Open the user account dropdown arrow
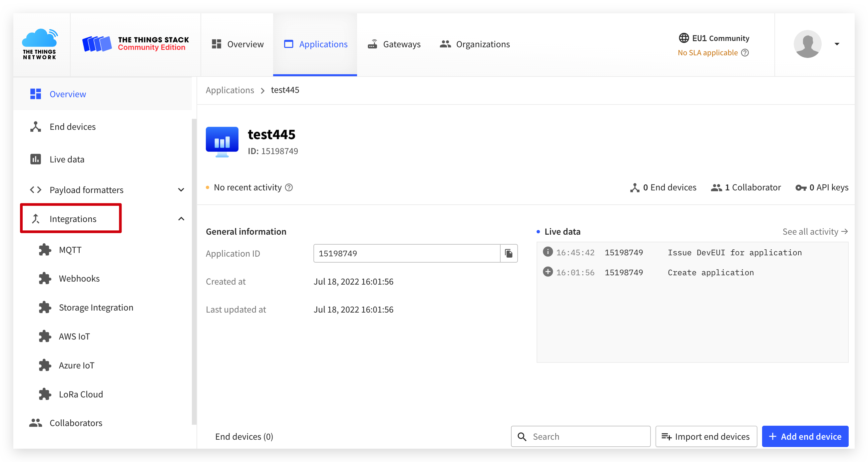The width and height of the screenshot is (868, 462). click(837, 44)
